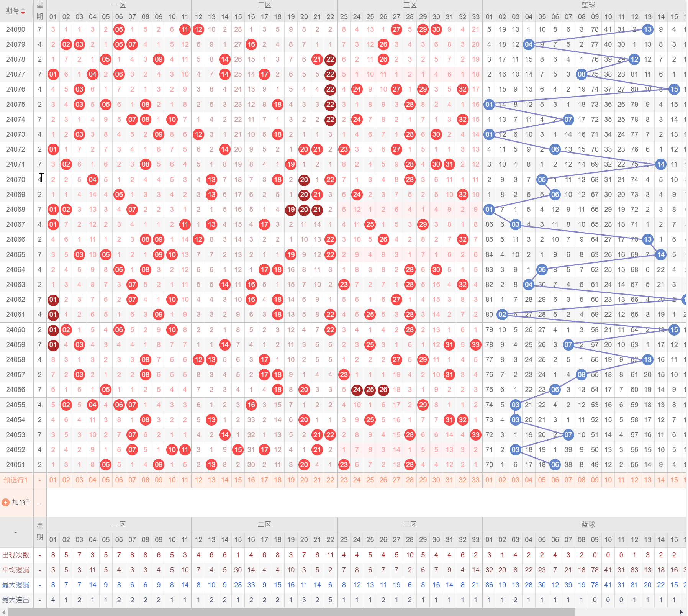Click red ball 15 in row 24052
This screenshot has height=616, width=688.
click(x=238, y=450)
